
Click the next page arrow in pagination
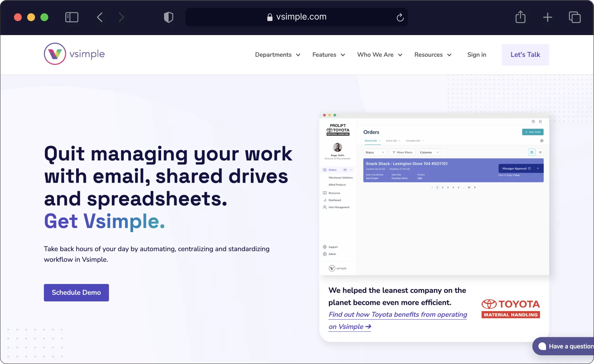coord(475,188)
